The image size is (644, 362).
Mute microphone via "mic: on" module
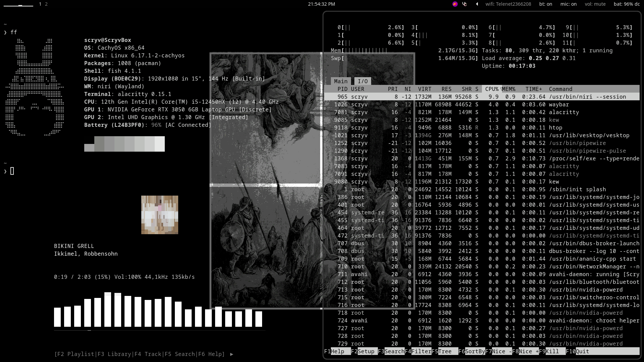(568, 4)
